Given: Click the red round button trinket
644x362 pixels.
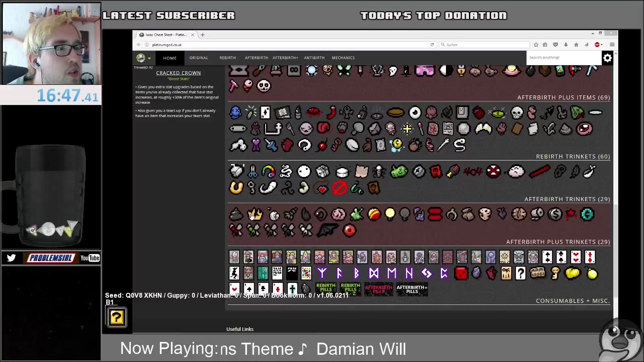Looking at the screenshot, I should click(x=349, y=230).
